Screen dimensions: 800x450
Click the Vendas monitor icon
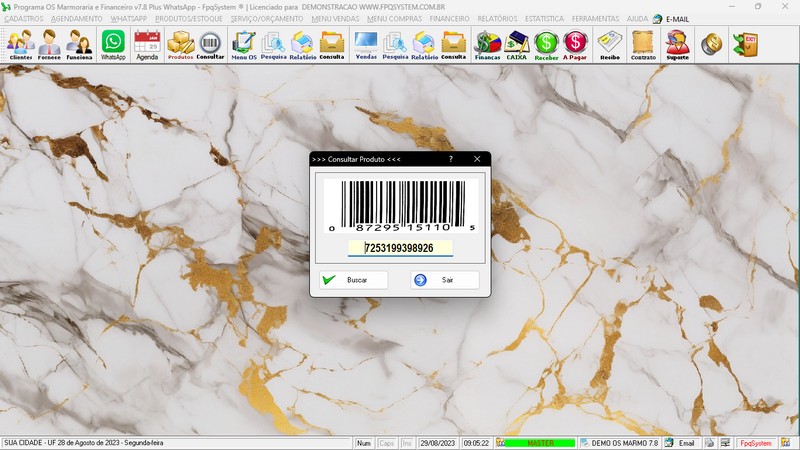pos(366,44)
